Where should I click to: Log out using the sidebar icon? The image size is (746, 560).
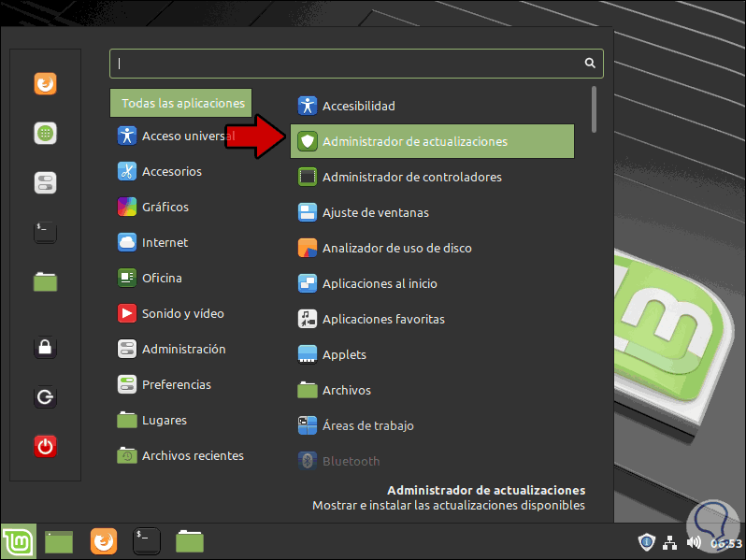pyautogui.click(x=45, y=396)
